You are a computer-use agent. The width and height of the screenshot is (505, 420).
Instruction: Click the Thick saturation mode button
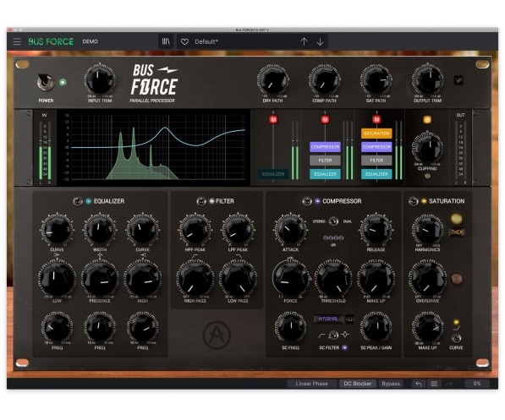(457, 232)
